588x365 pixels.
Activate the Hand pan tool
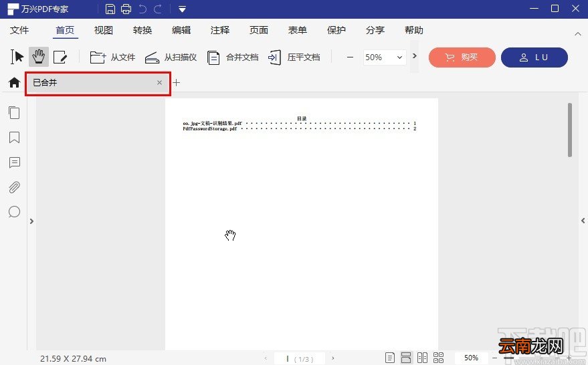coord(39,57)
